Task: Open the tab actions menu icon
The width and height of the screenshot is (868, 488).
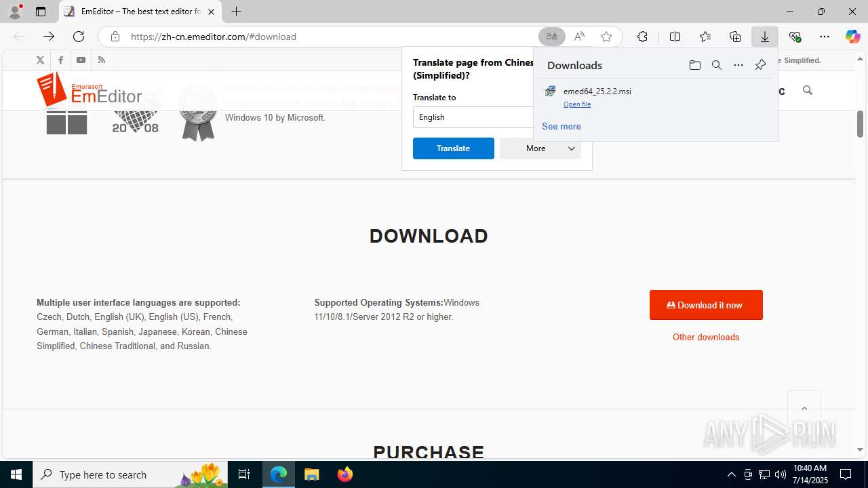Action: click(41, 12)
